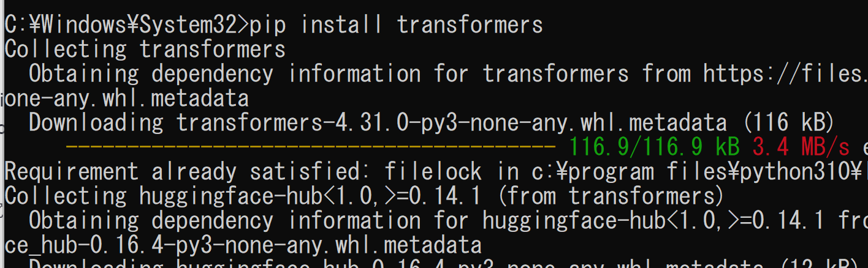The image size is (868, 268).
Task: Click the 'one-any.whl.metadata' line
Action: point(126,99)
